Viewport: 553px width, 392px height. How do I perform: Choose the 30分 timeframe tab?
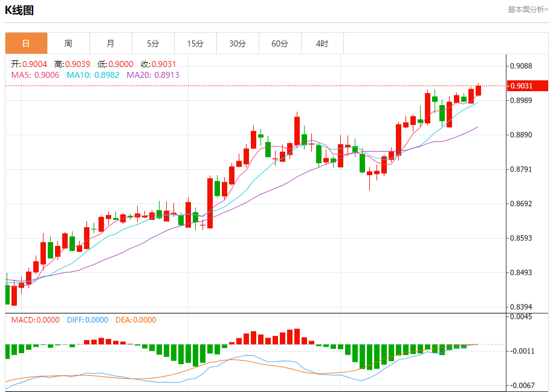tap(238, 43)
